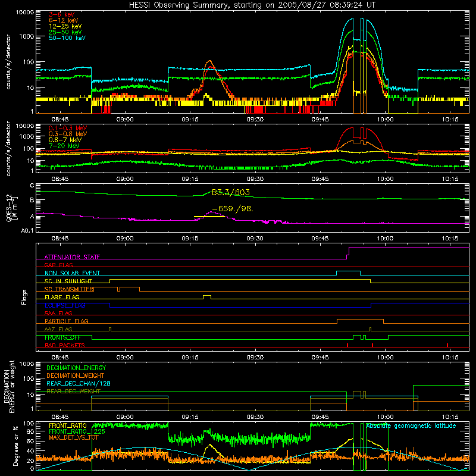Image resolution: width=476 pixels, height=476 pixels.
Task: Select the AAZ_FLAG label
Action: [58, 329]
